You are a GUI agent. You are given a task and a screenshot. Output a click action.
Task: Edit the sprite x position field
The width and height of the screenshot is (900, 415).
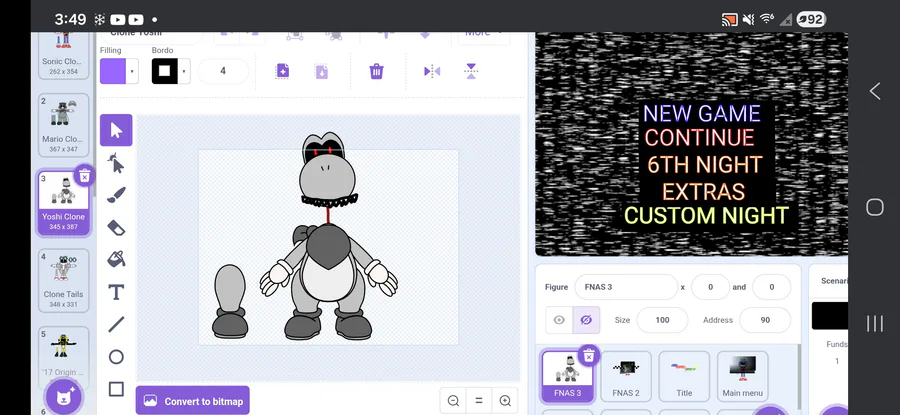tap(710, 287)
